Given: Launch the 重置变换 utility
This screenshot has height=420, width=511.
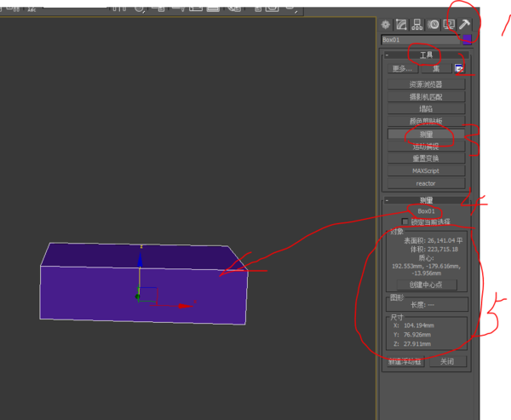Looking at the screenshot, I should click(427, 158).
